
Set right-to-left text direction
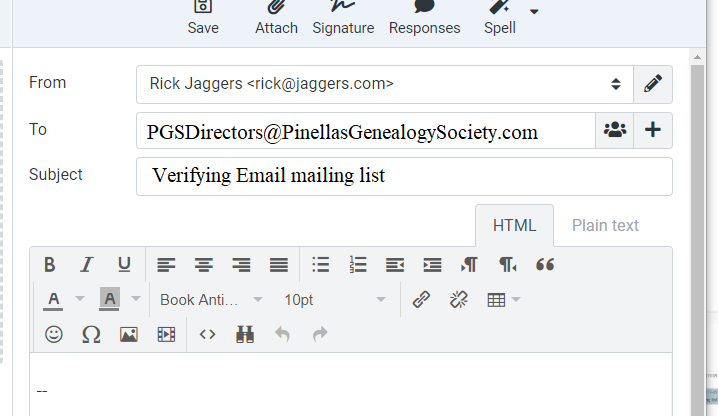coord(507,265)
